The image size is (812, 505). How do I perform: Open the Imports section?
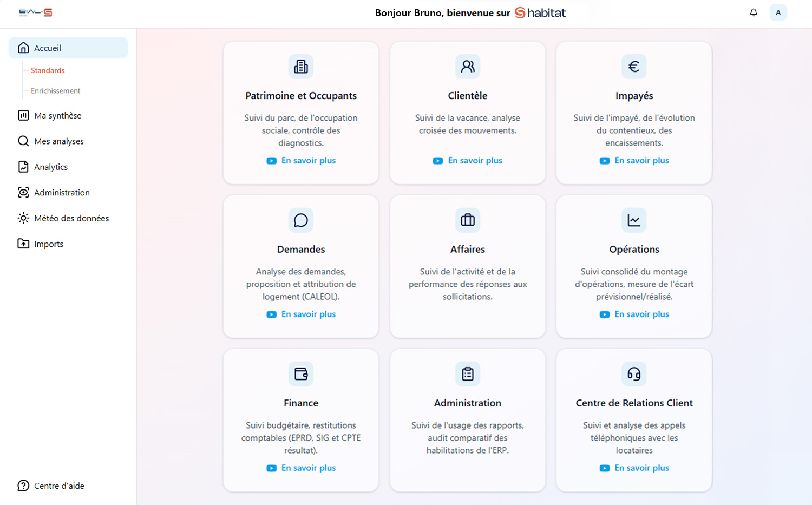coord(48,244)
